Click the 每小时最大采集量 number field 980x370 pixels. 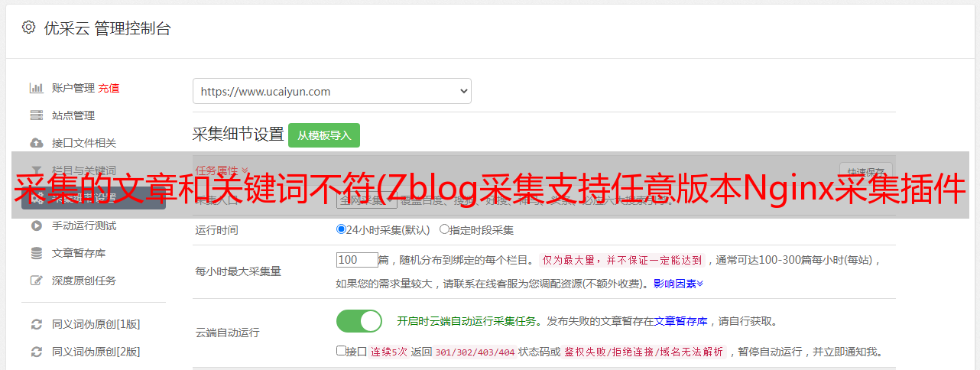(357, 260)
